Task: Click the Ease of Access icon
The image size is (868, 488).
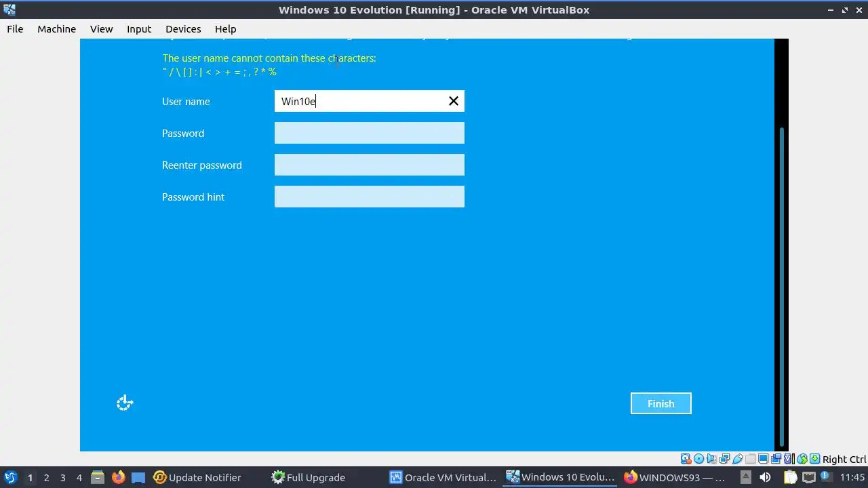Action: click(x=124, y=403)
